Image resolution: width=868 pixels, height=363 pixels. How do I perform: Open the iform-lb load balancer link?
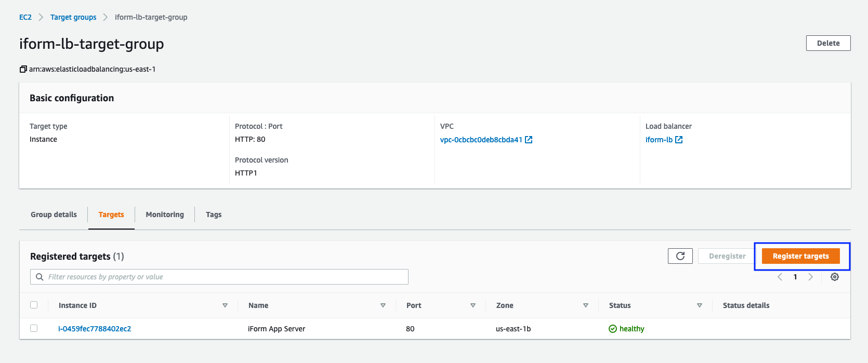(x=659, y=140)
